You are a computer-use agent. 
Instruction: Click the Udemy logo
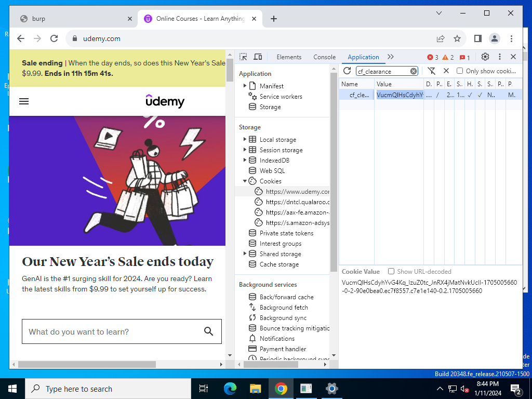coord(165,101)
